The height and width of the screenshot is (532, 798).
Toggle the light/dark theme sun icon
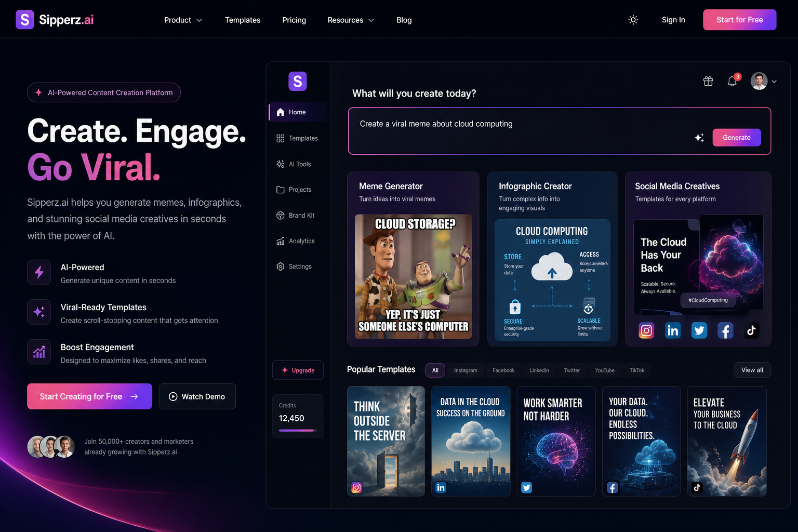tap(633, 20)
